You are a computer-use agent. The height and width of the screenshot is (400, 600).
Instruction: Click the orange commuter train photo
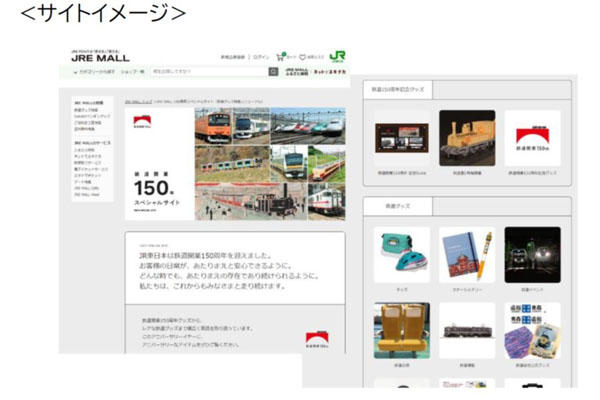(213, 126)
